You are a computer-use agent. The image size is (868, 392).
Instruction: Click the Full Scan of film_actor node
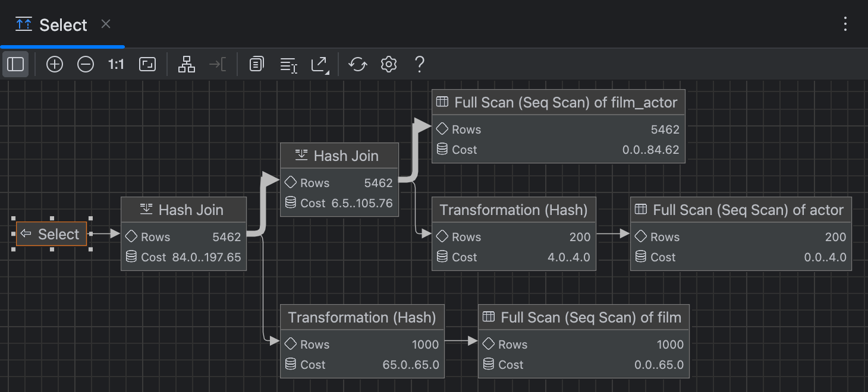click(558, 126)
